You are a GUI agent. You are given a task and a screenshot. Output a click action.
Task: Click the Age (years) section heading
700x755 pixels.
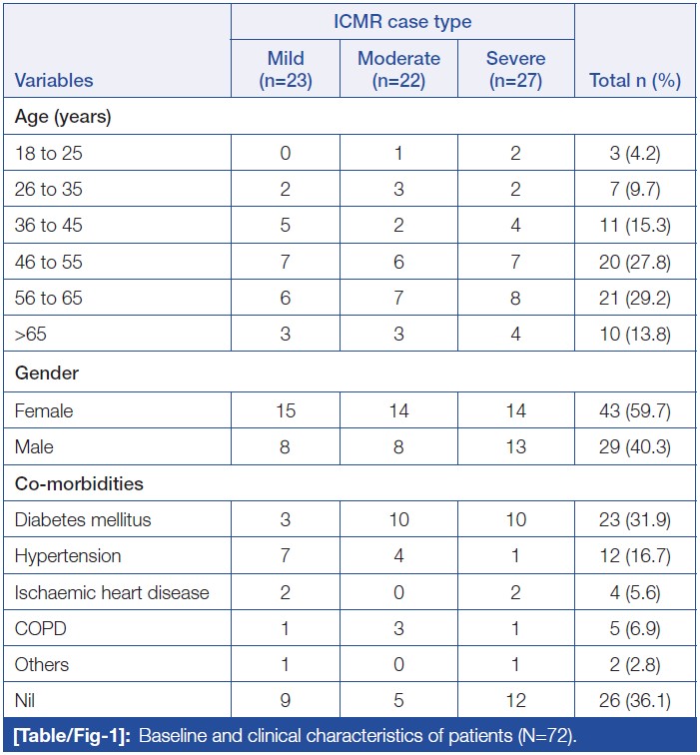pyautogui.click(x=63, y=116)
